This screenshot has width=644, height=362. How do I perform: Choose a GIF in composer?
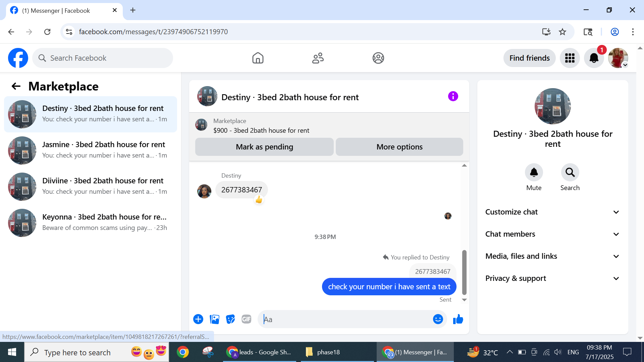(247, 319)
